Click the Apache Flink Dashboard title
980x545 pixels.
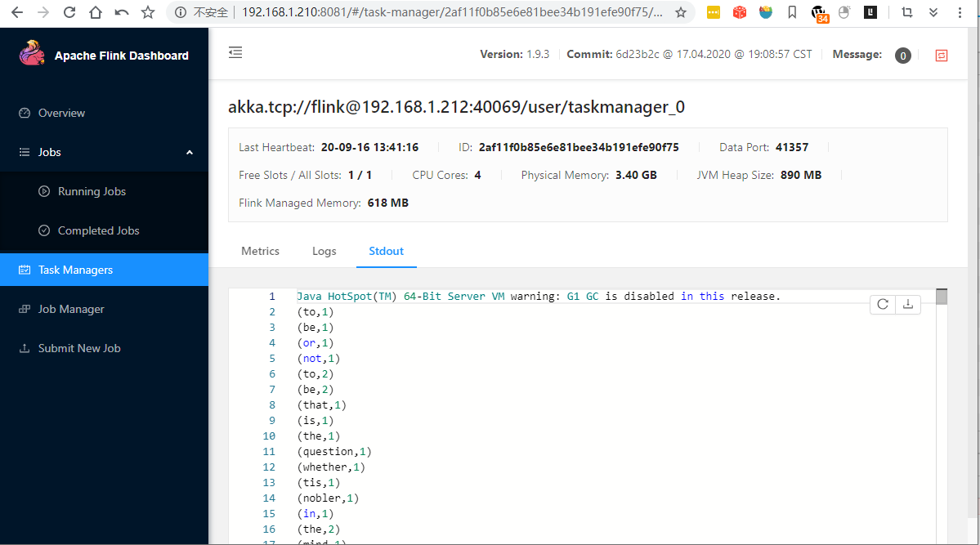coord(121,56)
